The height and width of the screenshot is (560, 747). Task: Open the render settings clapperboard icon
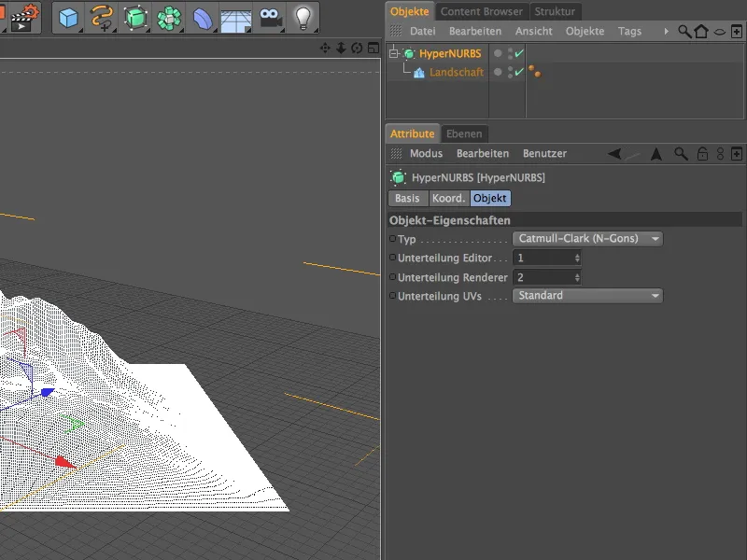coord(25,18)
